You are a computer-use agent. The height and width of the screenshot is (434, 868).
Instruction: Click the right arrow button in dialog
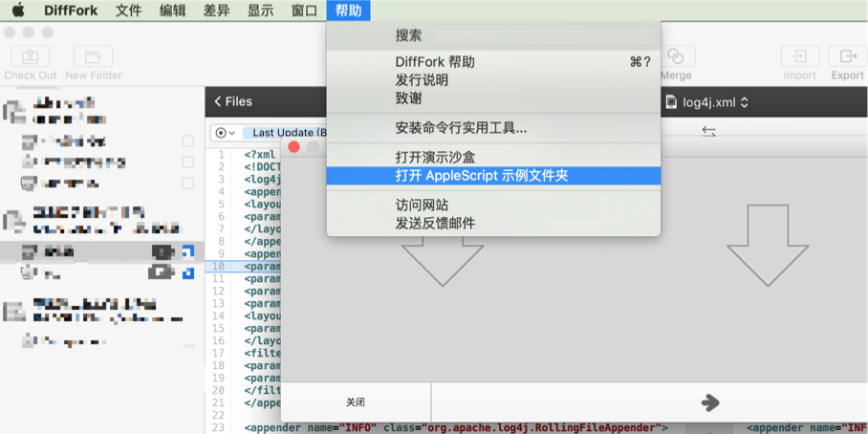[710, 402]
